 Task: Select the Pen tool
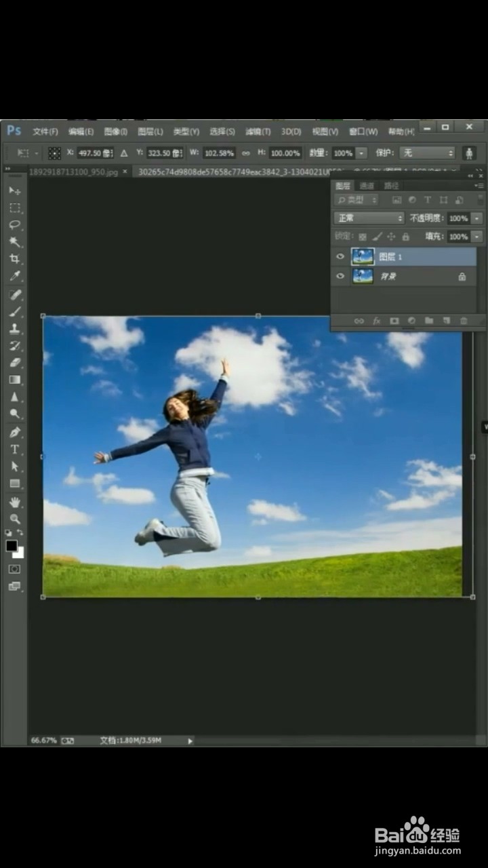pyautogui.click(x=14, y=432)
